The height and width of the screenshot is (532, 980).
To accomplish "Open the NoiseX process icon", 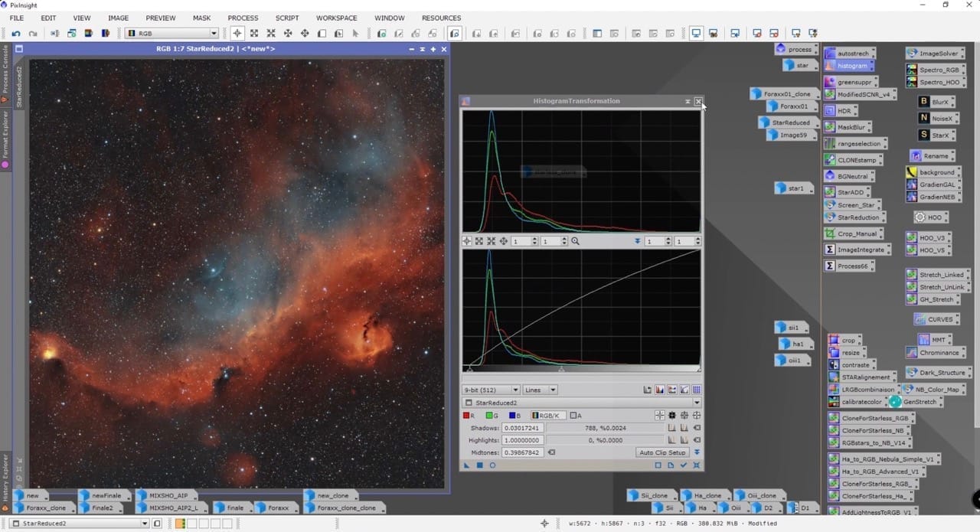I will pyautogui.click(x=937, y=119).
